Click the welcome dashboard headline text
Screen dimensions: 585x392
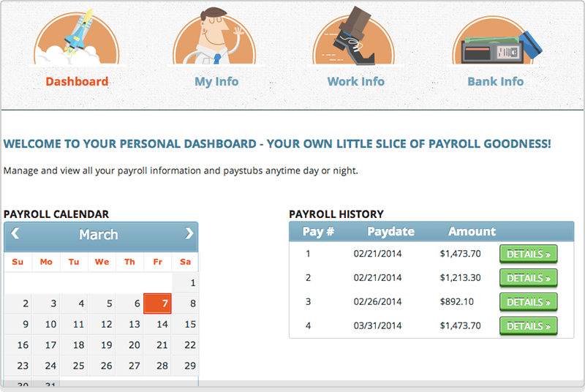click(277, 144)
